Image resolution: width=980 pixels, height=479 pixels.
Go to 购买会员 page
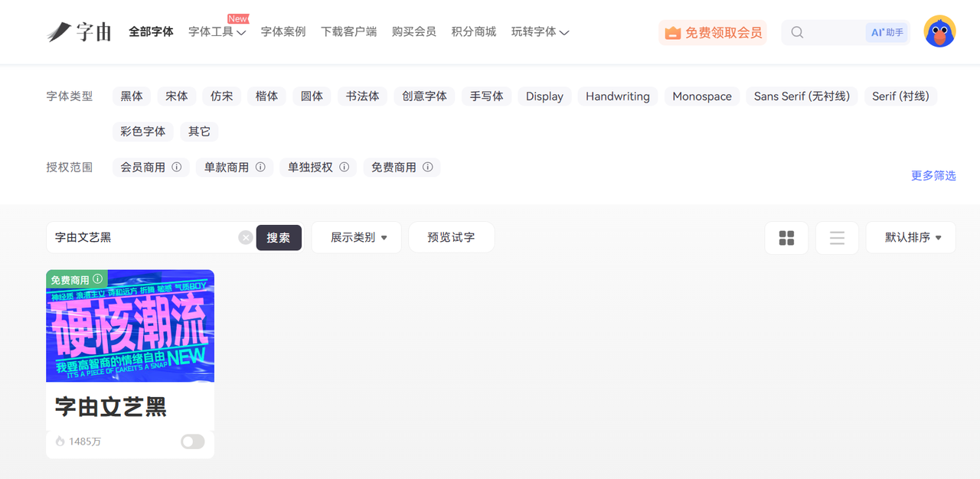pyautogui.click(x=414, y=32)
